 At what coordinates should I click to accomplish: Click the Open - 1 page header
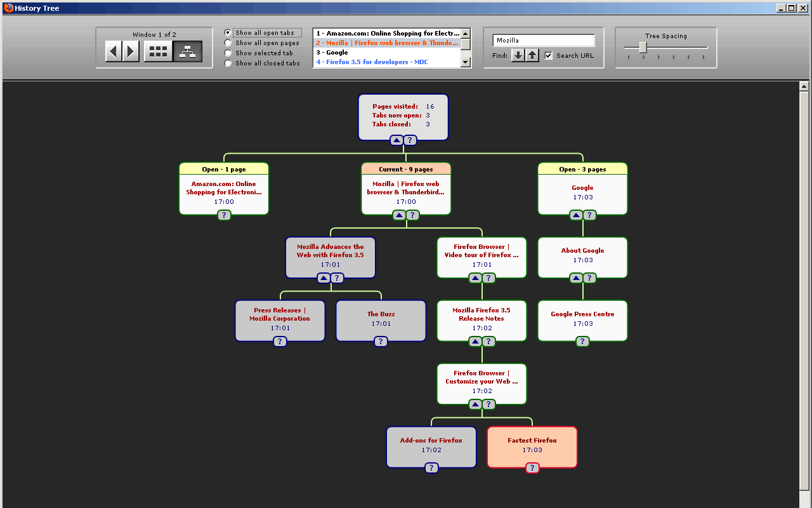coord(223,169)
